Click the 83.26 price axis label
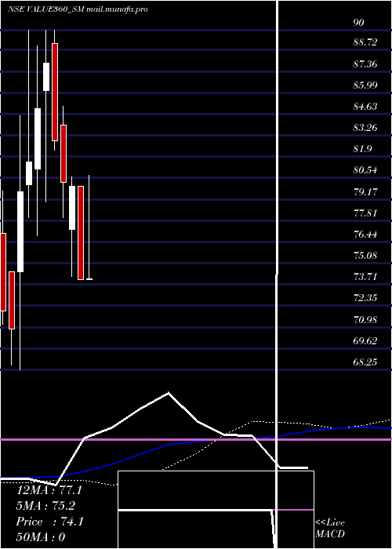392x549 pixels. [365, 127]
